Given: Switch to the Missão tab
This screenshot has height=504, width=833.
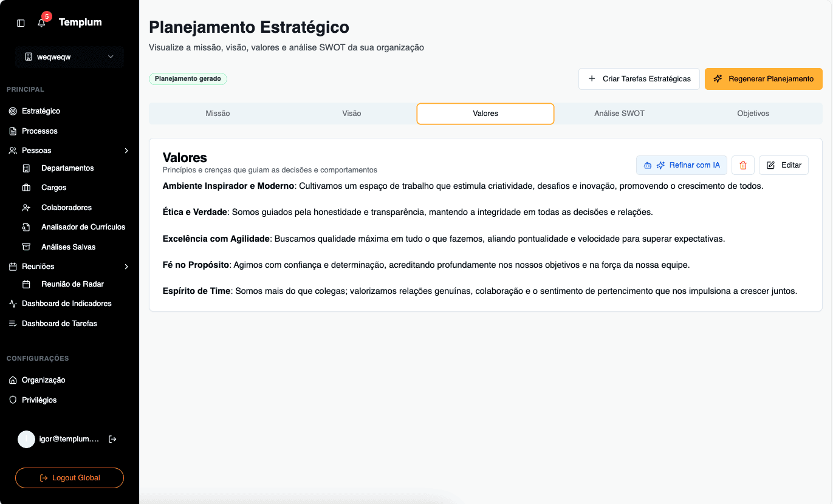Looking at the screenshot, I should 218,114.
